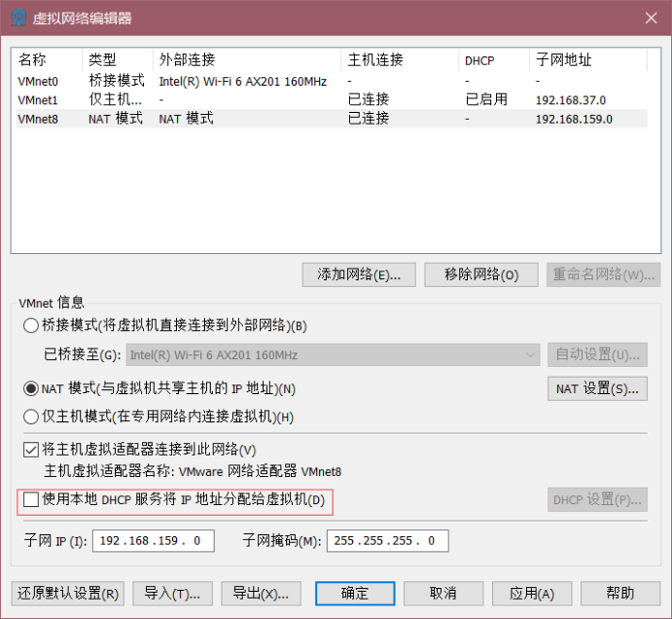Open 帮助 help button
Screen dimensions: 672x619
click(x=620, y=594)
